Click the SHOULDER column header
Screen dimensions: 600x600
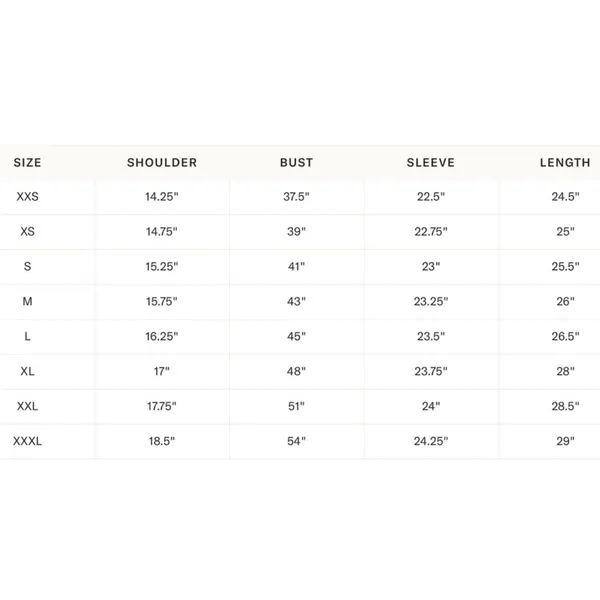click(x=162, y=163)
